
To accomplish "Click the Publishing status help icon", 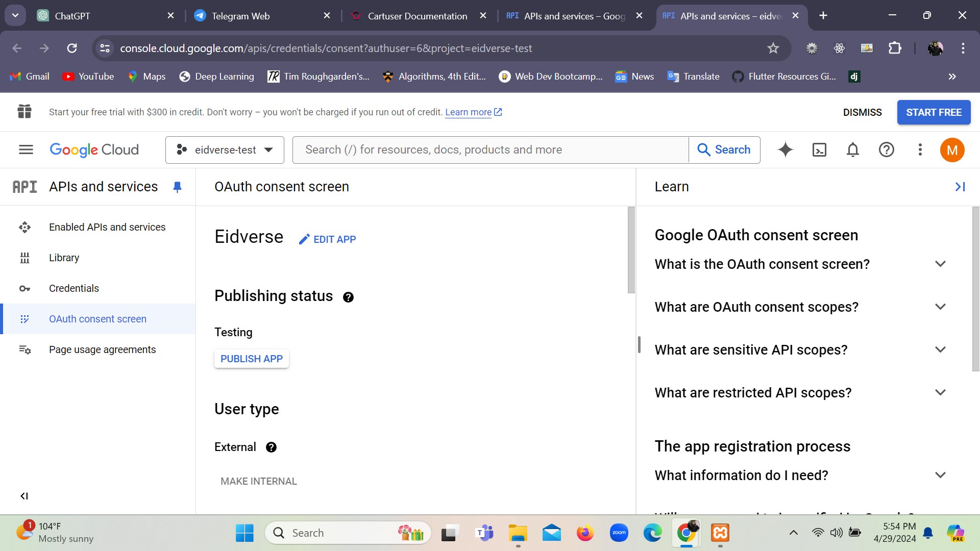I will [348, 297].
